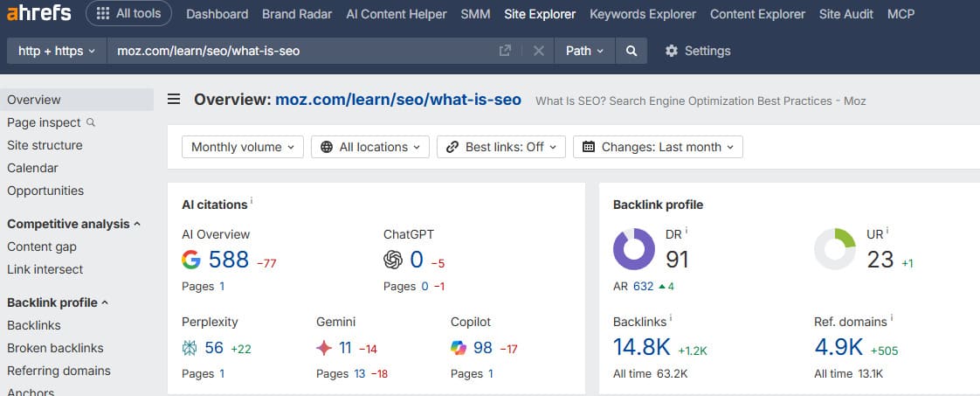Click the purple DR donut chart
Viewport: 980px width, 396px height.
point(634,249)
